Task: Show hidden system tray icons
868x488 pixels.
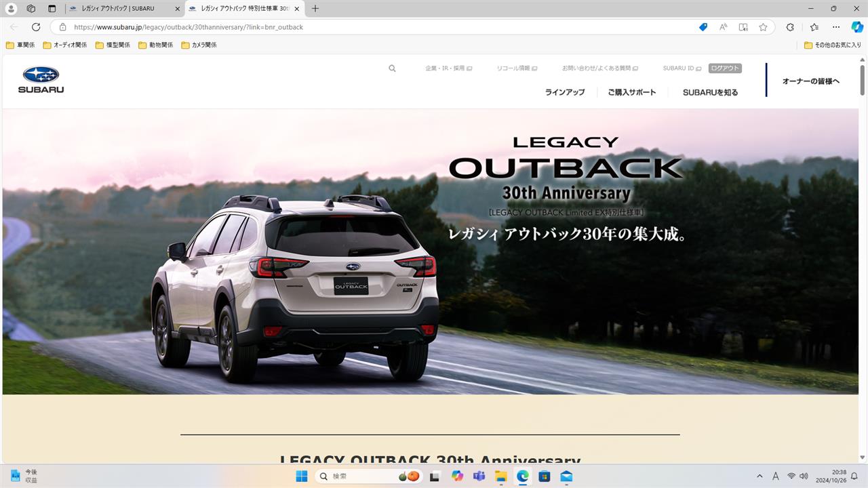Action: [x=759, y=476]
